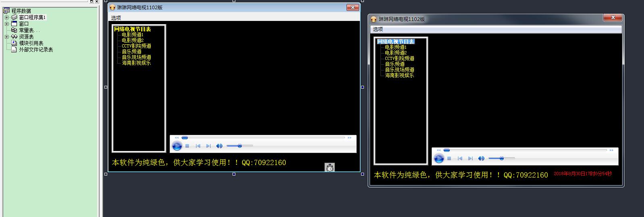Click Next track icon in right player
This screenshot has width=644, height=217.
pos(470,159)
